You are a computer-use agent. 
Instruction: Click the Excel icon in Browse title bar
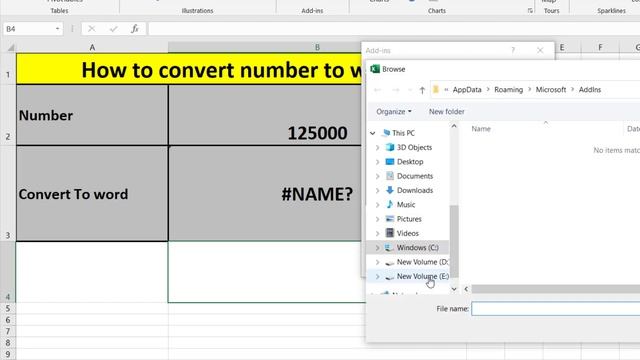click(x=375, y=69)
